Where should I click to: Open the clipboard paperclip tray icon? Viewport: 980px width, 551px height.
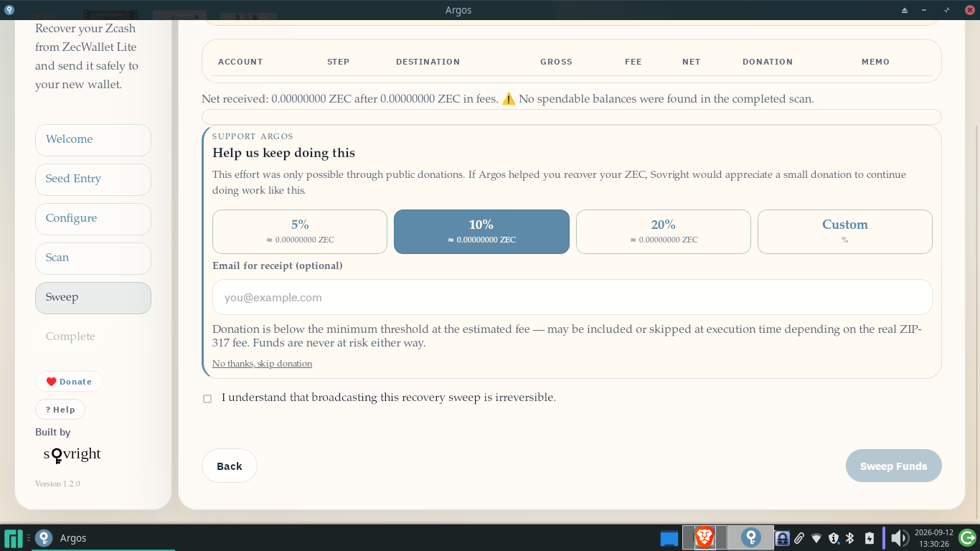click(799, 538)
